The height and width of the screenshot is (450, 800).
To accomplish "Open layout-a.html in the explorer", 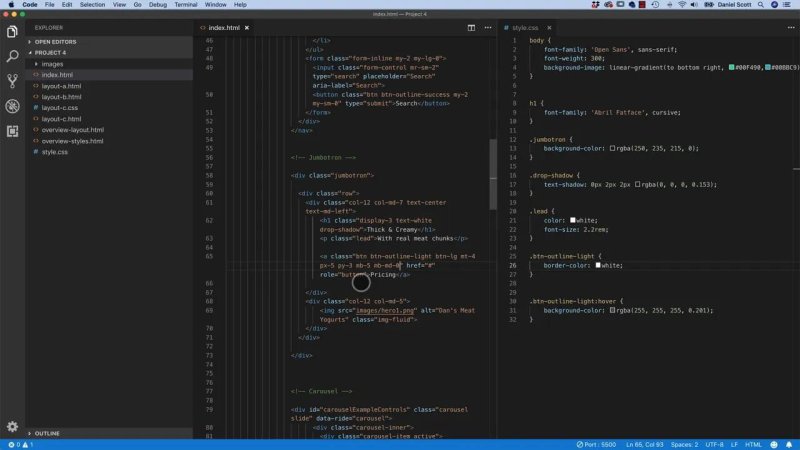I will tap(109, 86).
